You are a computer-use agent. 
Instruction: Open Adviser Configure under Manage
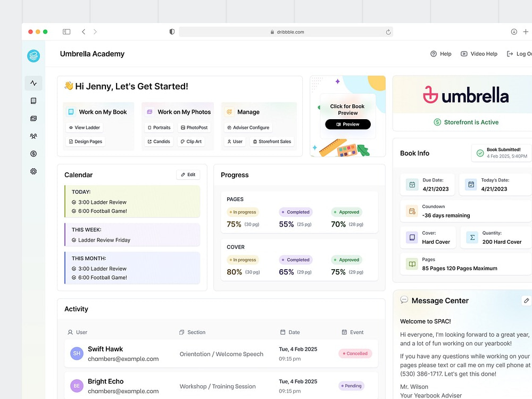click(x=248, y=128)
